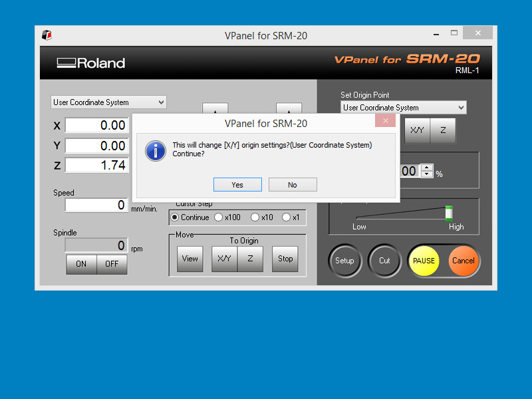Confirm origin change by clicking Yes
The image size is (532, 399).
(237, 185)
